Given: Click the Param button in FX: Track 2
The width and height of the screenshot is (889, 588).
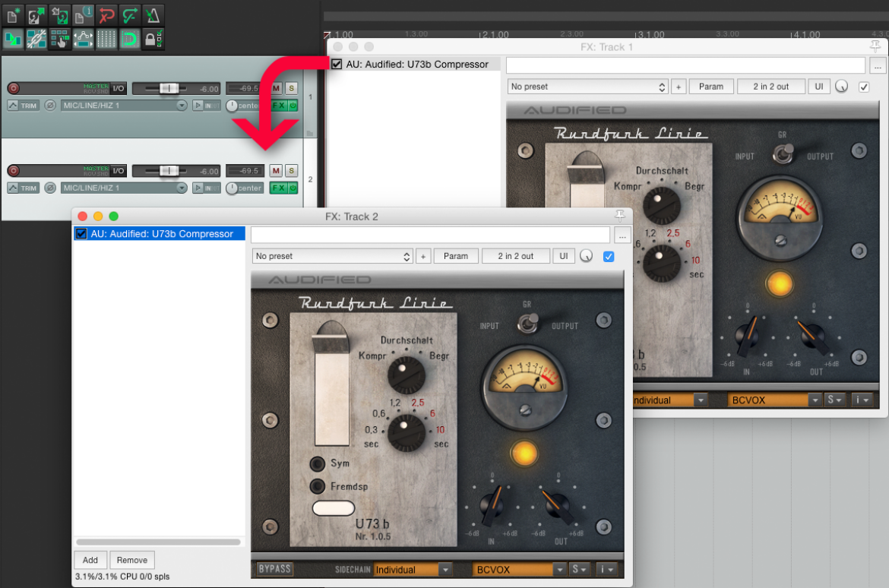Looking at the screenshot, I should 456,256.
